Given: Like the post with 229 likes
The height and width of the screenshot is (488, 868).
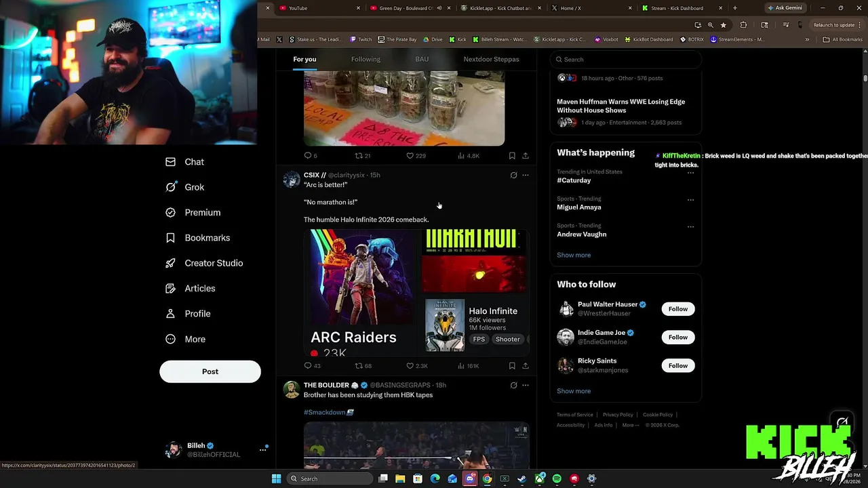Looking at the screenshot, I should (416, 156).
